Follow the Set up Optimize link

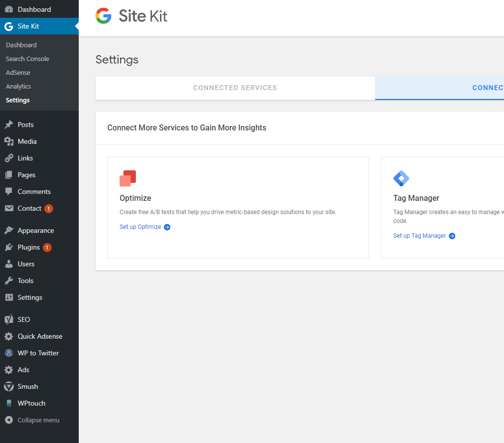pyautogui.click(x=140, y=227)
